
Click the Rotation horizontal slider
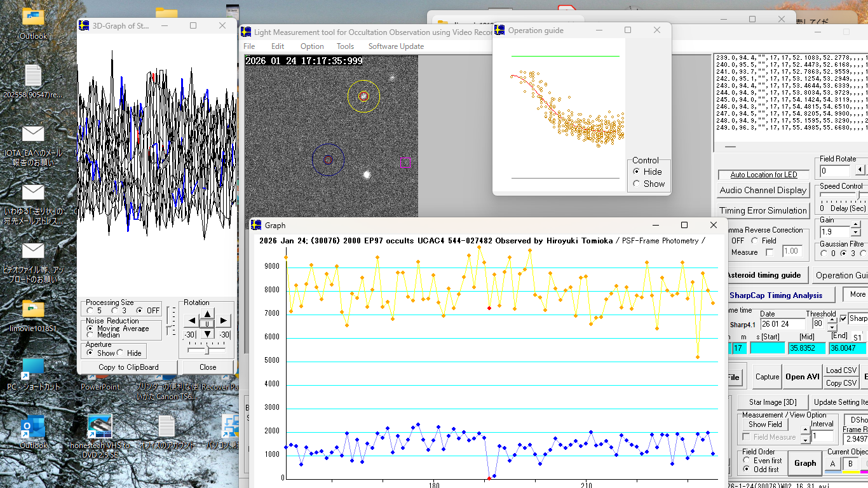tap(207, 350)
